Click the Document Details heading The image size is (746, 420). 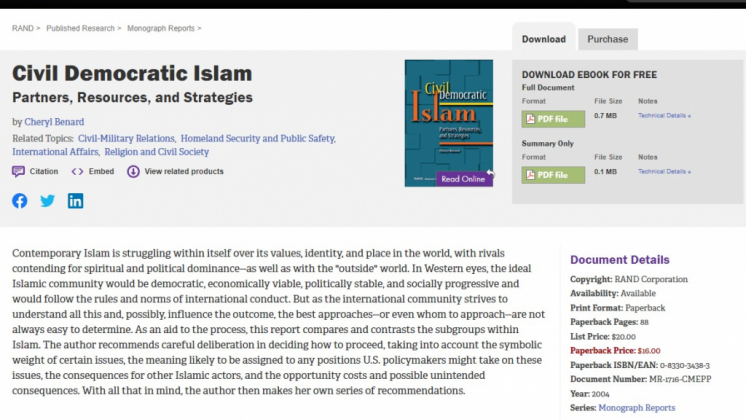coord(619,260)
